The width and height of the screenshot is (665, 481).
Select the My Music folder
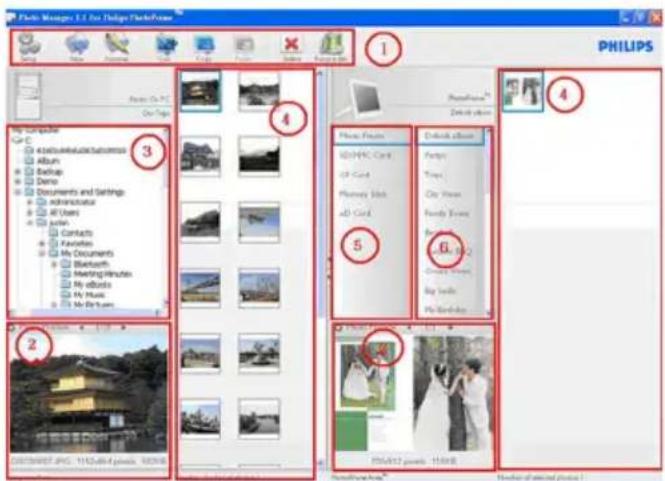coord(83,294)
